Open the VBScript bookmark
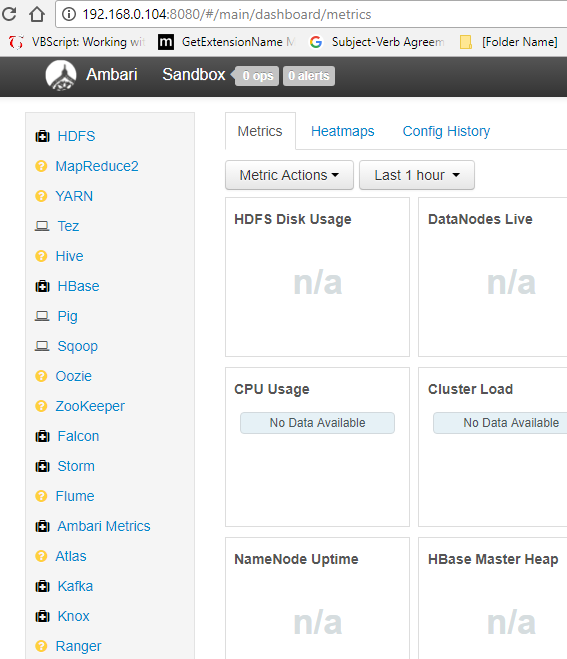This screenshot has height=659, width=567. coord(78,42)
